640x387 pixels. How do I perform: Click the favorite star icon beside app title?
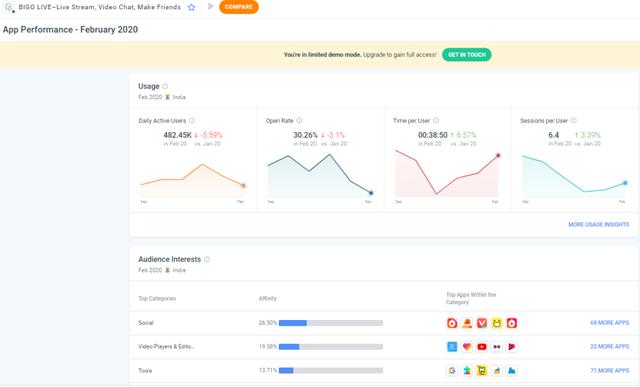coord(191,7)
